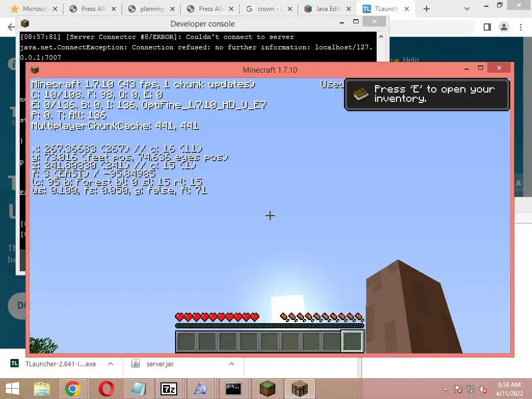Open the command prompt taskbar icon

233,389
